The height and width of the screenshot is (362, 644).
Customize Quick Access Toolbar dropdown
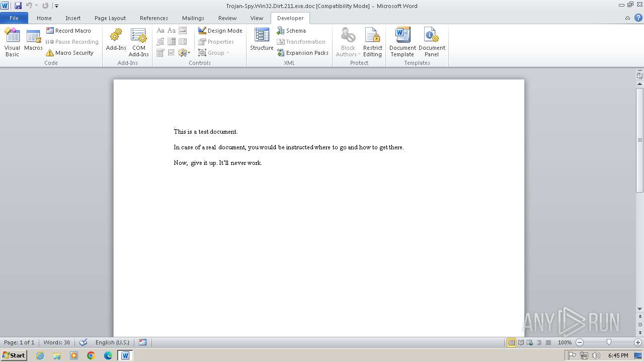[56, 6]
